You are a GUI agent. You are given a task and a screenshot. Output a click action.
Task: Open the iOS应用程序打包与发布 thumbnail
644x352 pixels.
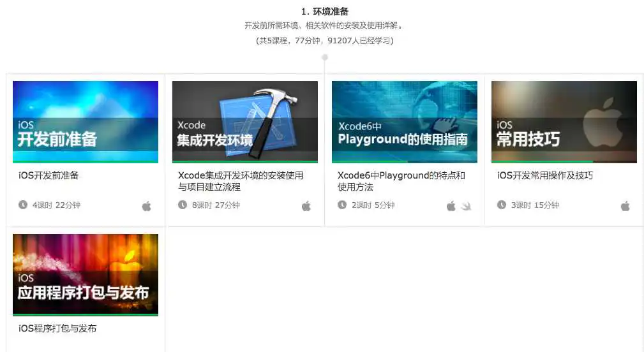[86, 275]
